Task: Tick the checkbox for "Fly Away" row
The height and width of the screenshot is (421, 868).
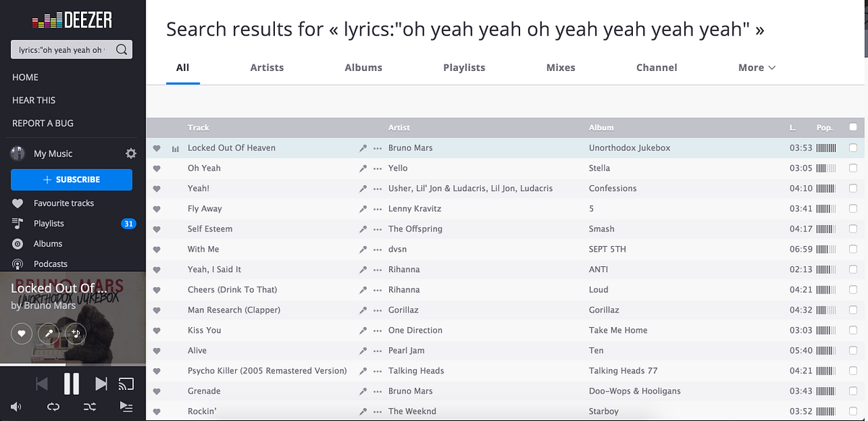Action: tap(853, 208)
